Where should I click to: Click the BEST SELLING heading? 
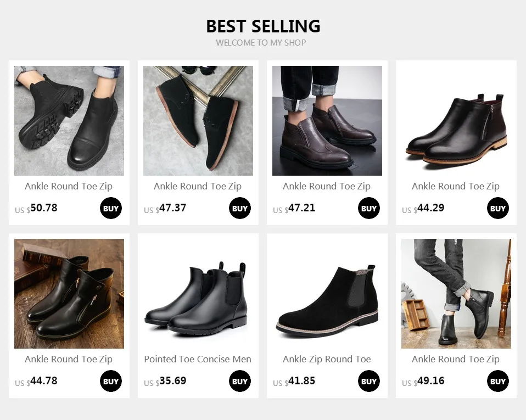point(263,26)
